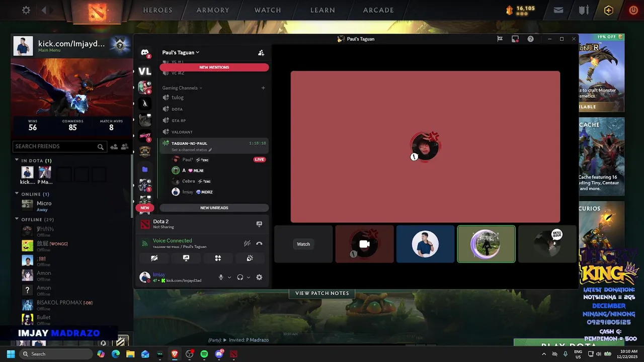
Task: Open the ARCADE tab in Dota
Action: 378,10
